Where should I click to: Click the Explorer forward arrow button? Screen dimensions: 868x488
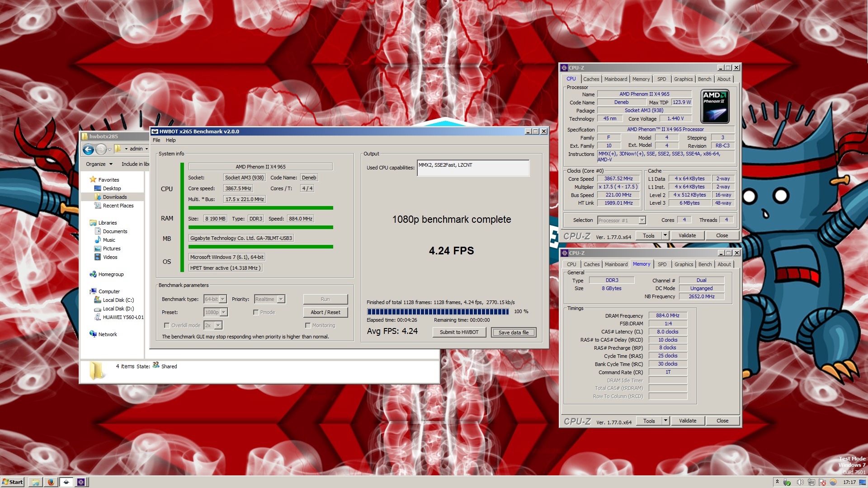(x=101, y=149)
